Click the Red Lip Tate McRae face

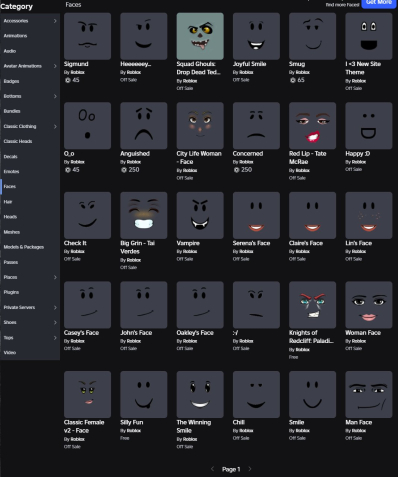[313, 126]
